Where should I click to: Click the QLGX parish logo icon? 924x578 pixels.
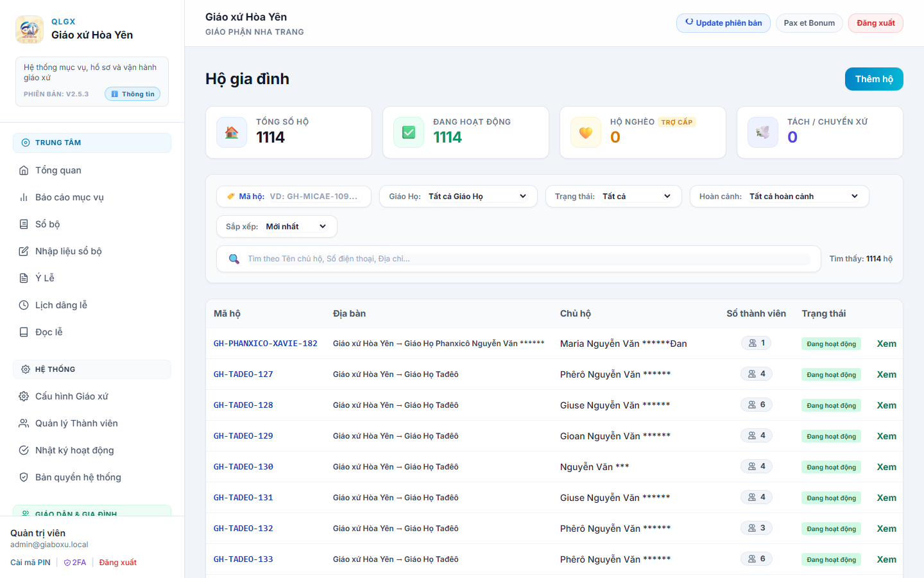click(30, 30)
